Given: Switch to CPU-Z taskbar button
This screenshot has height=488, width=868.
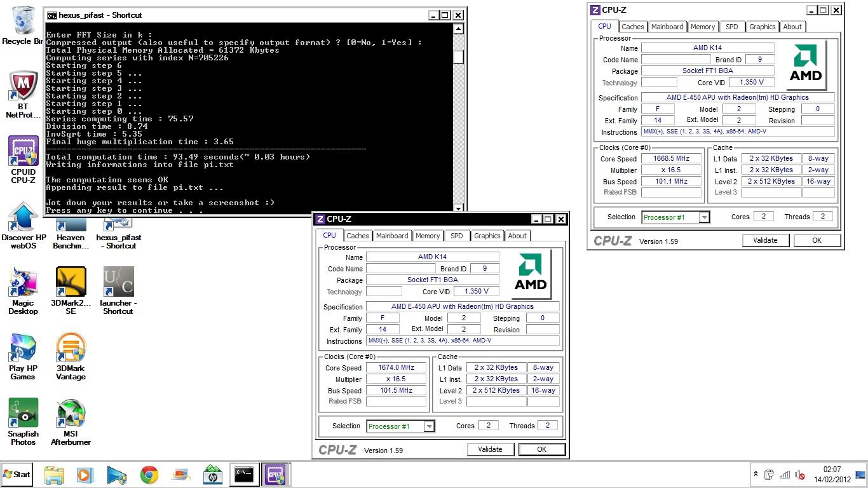Looking at the screenshot, I should 276,475.
